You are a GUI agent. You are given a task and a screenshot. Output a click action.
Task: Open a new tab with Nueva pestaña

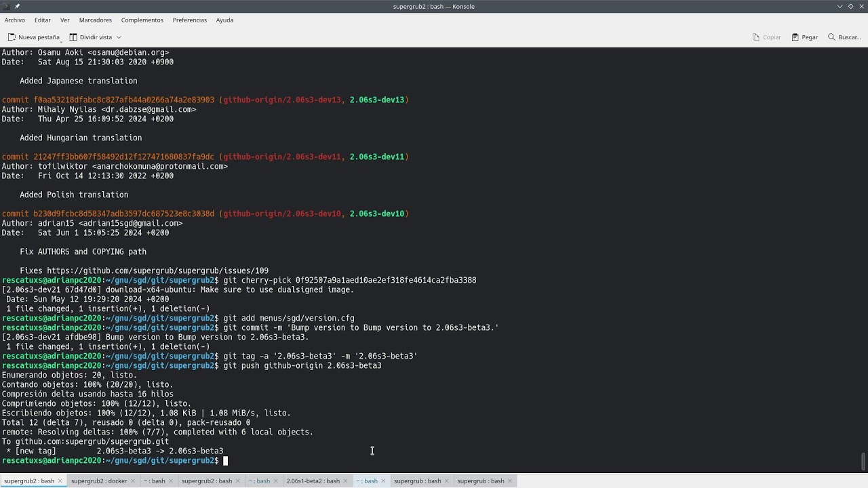(x=33, y=37)
